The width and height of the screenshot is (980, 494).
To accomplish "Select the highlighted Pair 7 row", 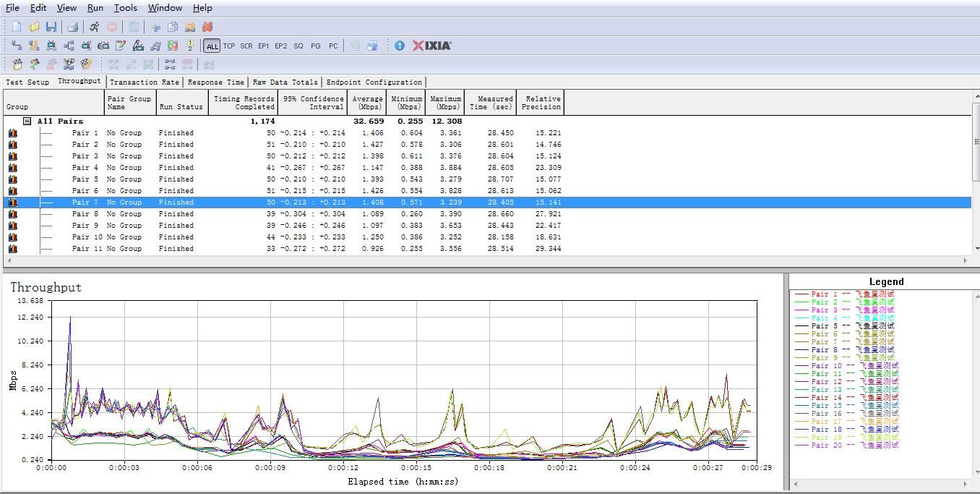I will pos(487,203).
